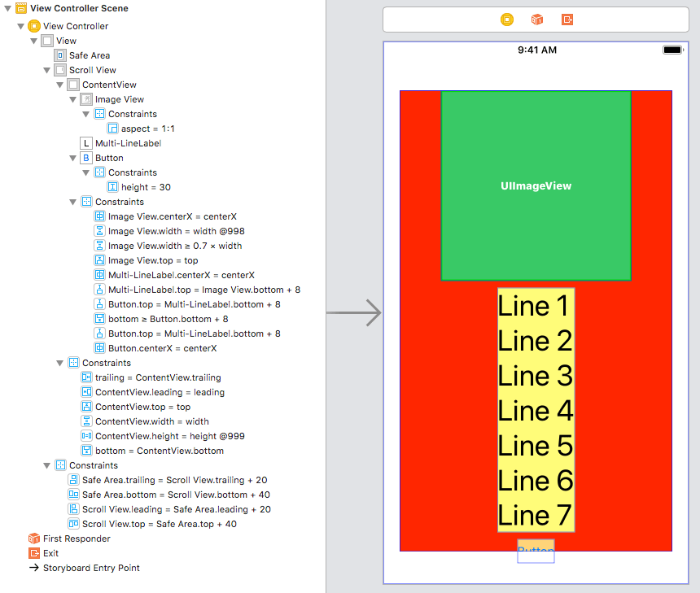Collapse the View Controller Scene disclosure triangle

[x=7, y=8]
